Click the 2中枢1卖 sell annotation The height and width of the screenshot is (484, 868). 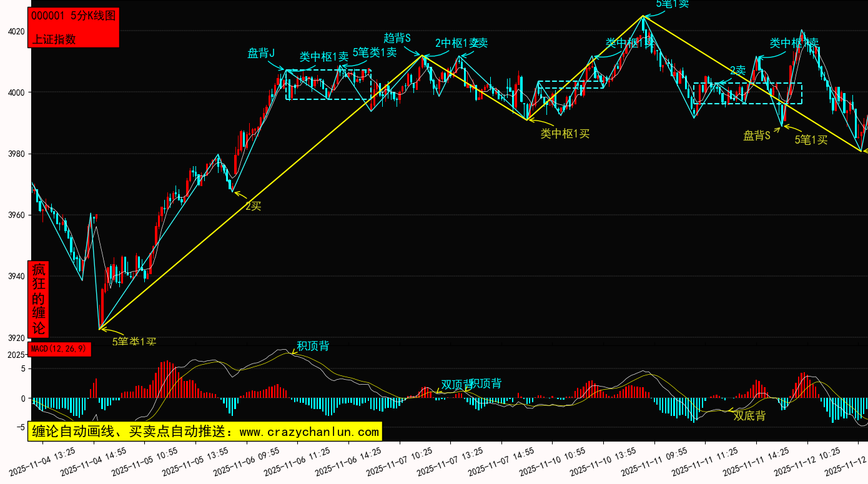[x=461, y=42]
